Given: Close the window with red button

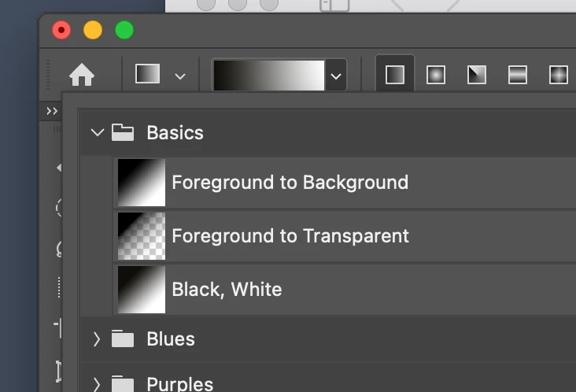Looking at the screenshot, I should [61, 30].
